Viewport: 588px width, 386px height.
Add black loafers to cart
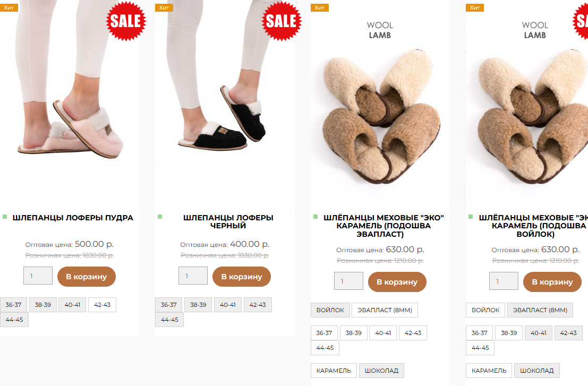click(x=241, y=277)
